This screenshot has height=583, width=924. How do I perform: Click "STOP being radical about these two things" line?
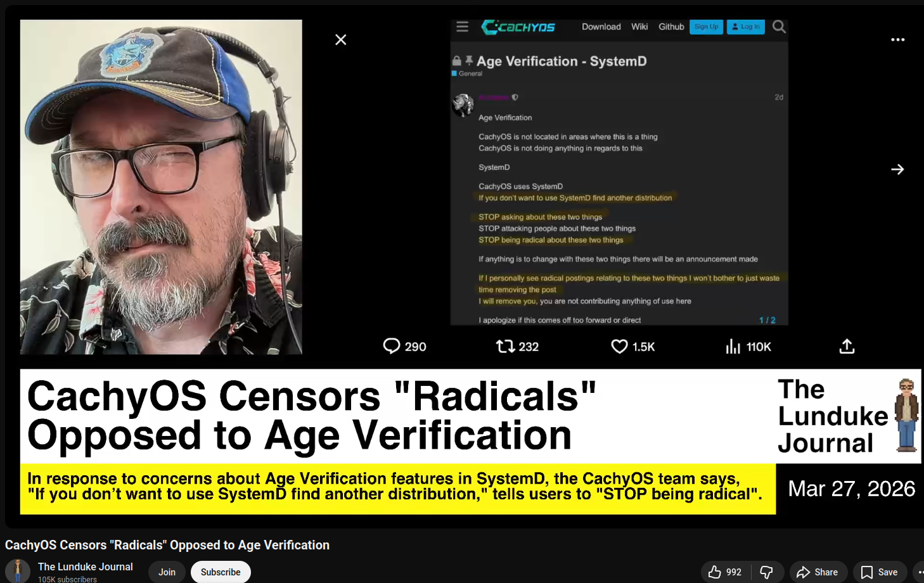[551, 240]
